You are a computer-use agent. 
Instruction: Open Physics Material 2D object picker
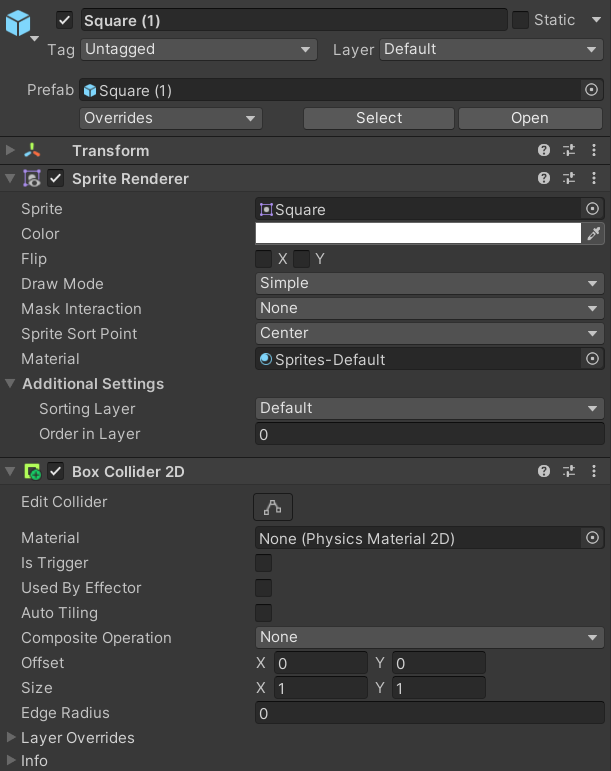(x=592, y=538)
